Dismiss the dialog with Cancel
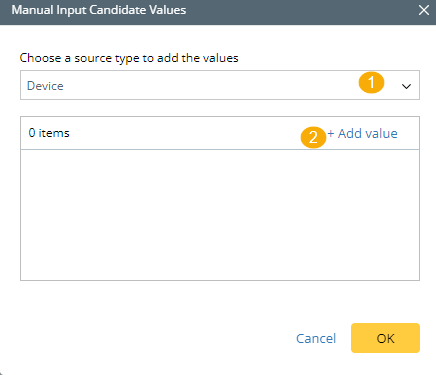This screenshot has width=436, height=375. 316,338
